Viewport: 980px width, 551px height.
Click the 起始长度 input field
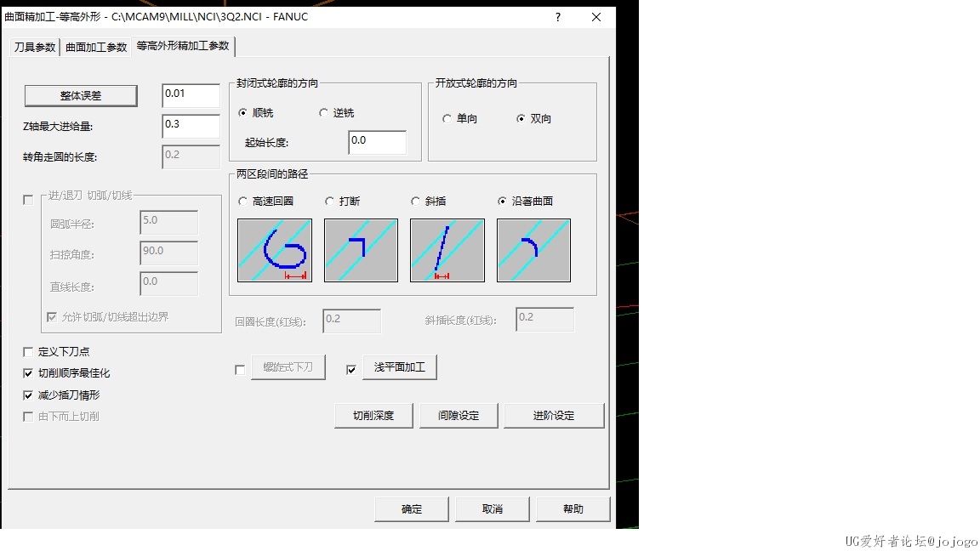coord(377,143)
